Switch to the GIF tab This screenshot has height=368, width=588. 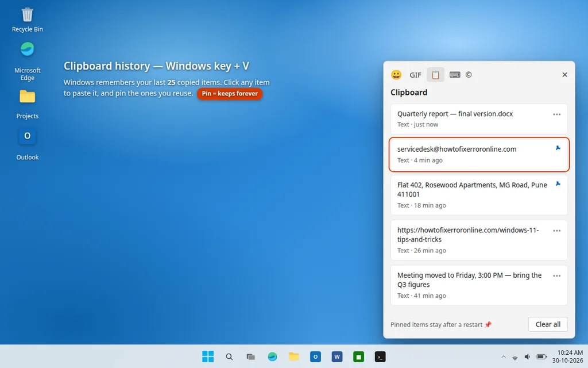click(415, 75)
